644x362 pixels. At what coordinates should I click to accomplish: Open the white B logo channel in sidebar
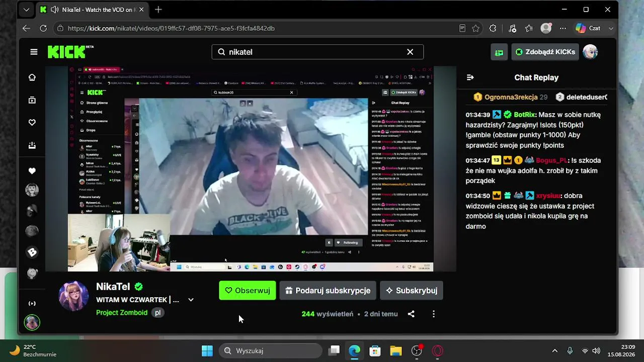pyautogui.click(x=32, y=252)
